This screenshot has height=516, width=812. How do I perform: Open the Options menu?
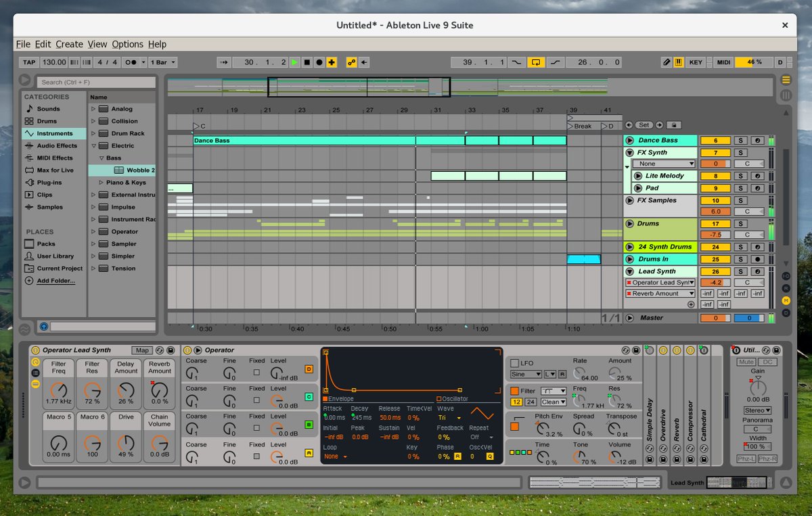(x=127, y=44)
